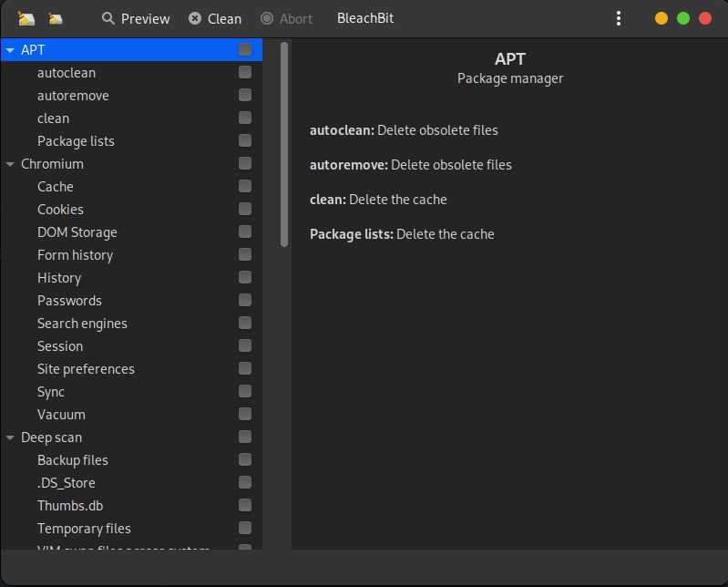Check the Site preferences checkbox
The height and width of the screenshot is (587, 728).
245,368
